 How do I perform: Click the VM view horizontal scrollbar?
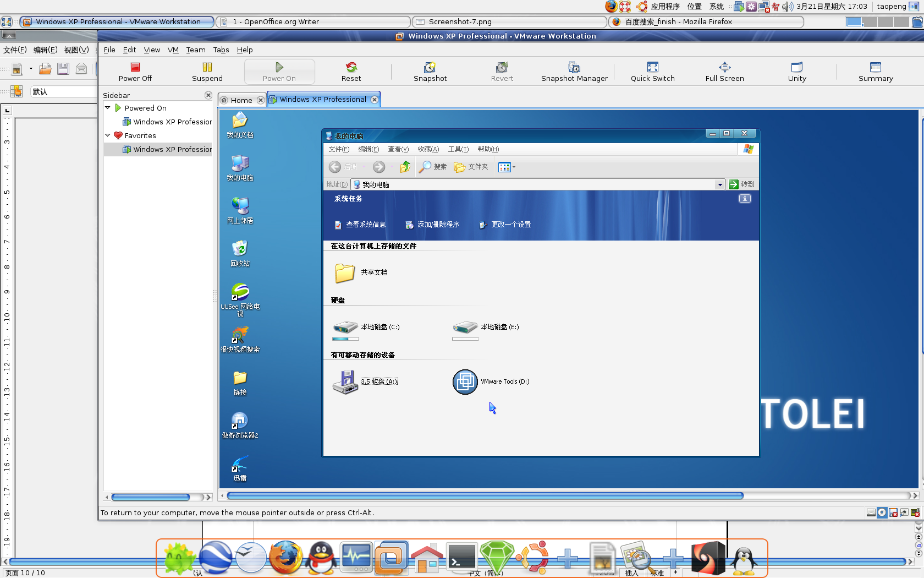[x=485, y=496]
